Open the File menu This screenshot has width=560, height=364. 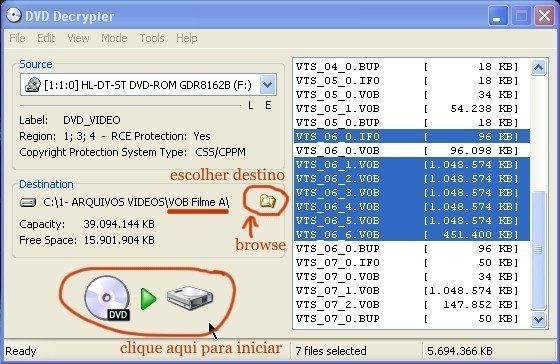click(x=17, y=38)
